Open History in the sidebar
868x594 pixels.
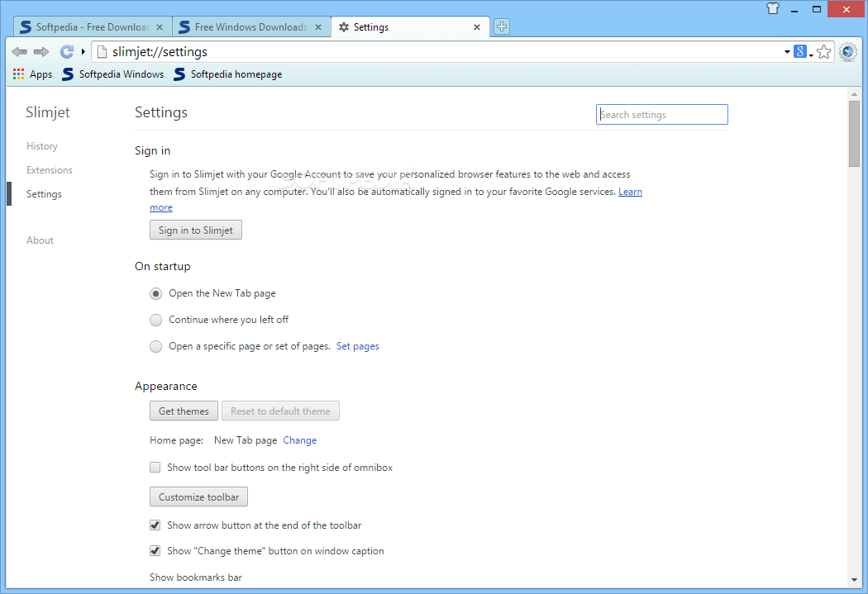click(x=42, y=146)
